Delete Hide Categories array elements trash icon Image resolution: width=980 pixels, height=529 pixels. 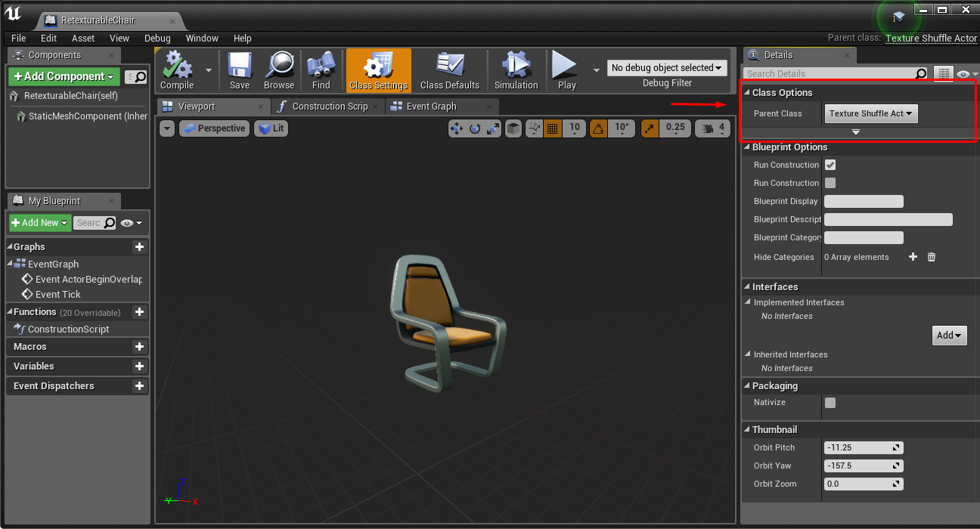[x=932, y=257]
